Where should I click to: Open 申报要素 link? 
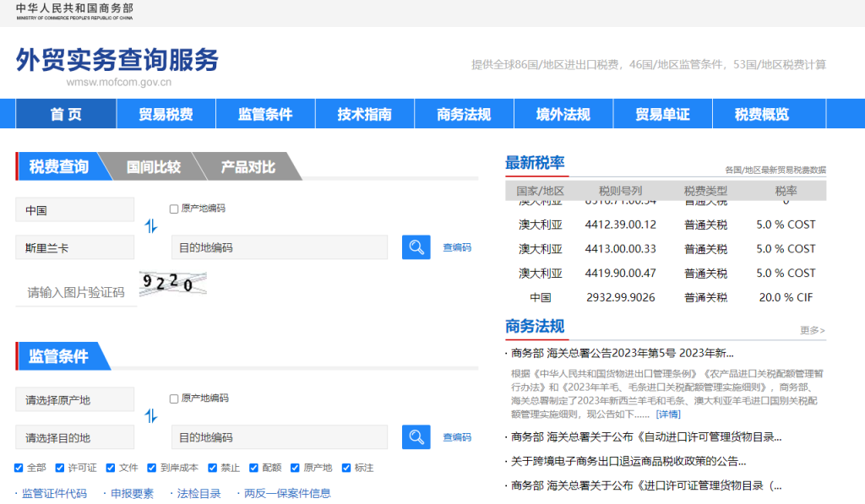tap(132, 494)
